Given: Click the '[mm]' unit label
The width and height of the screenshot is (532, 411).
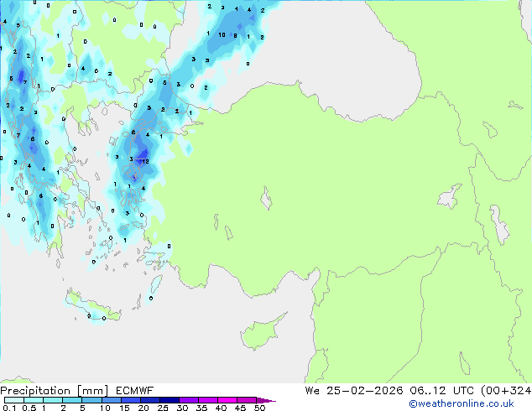Looking at the screenshot, I should click(92, 391).
